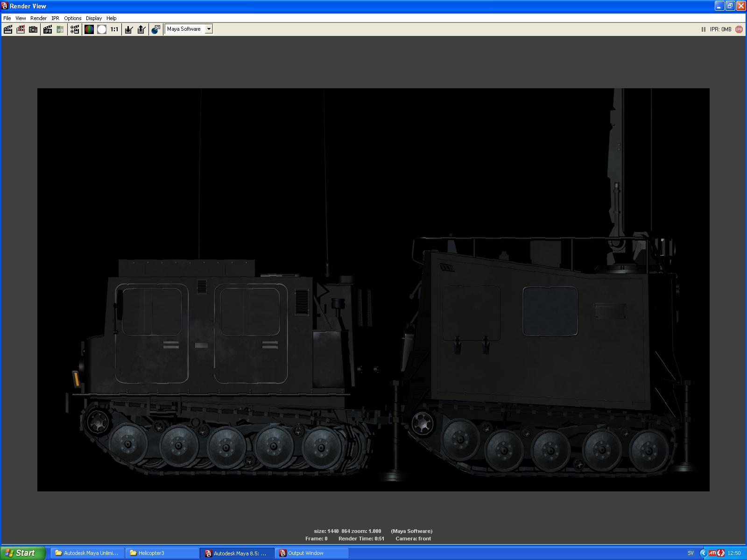Viewport: 747px width, 560px height.
Task: Open the Render menu
Action: click(38, 18)
